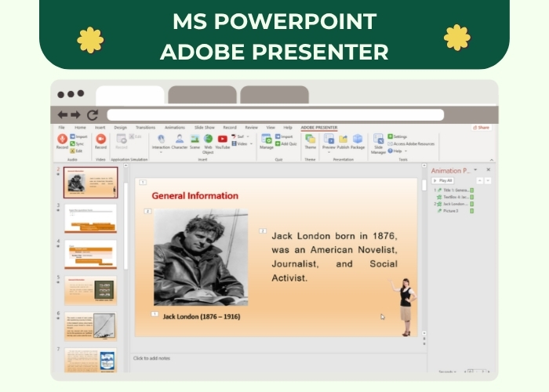The width and height of the screenshot is (549, 392).
Task: Click the slide title 'General Information'
Action: 195,196
